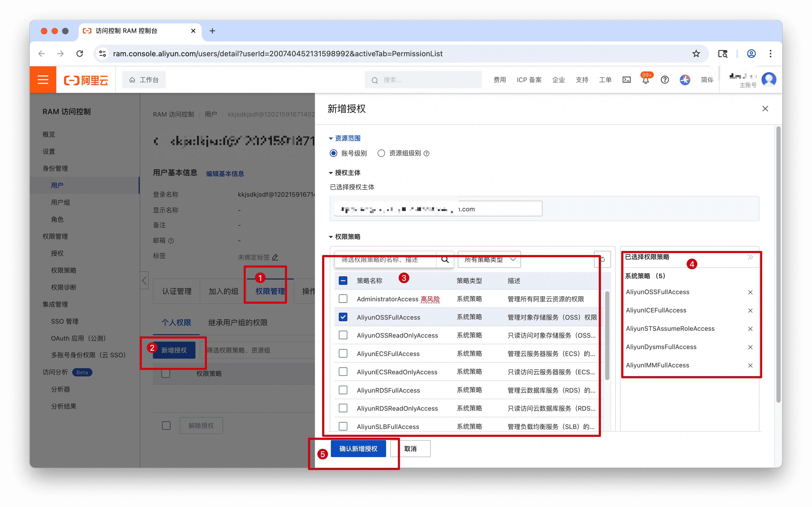Remove AliyunICEFullAccess from selected policies
The image size is (812, 507).
point(750,311)
